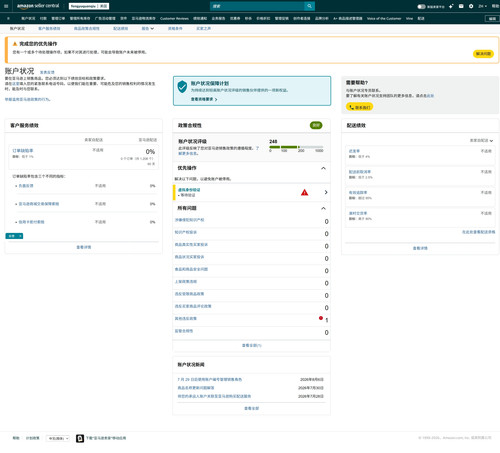Select the 账户状况 tab in sub-navigation
Viewport: 500px width, 453px height.
tap(17, 28)
